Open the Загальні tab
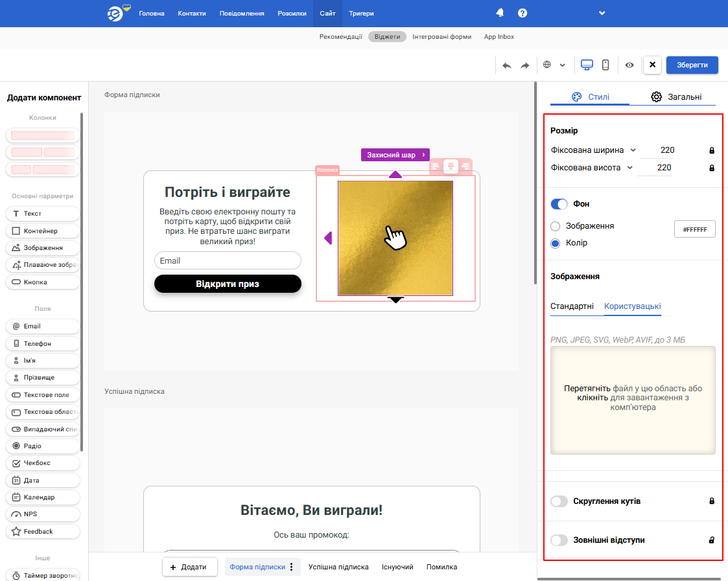 (676, 97)
